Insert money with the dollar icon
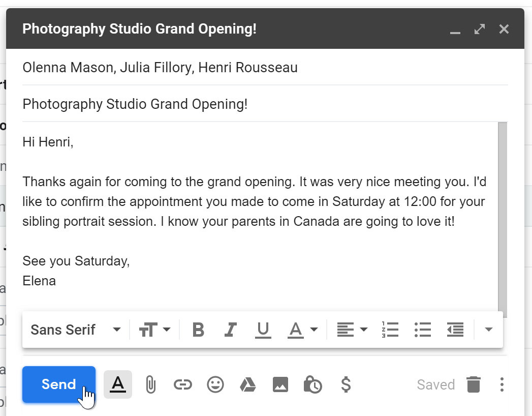The height and width of the screenshot is (416, 532). click(x=346, y=385)
